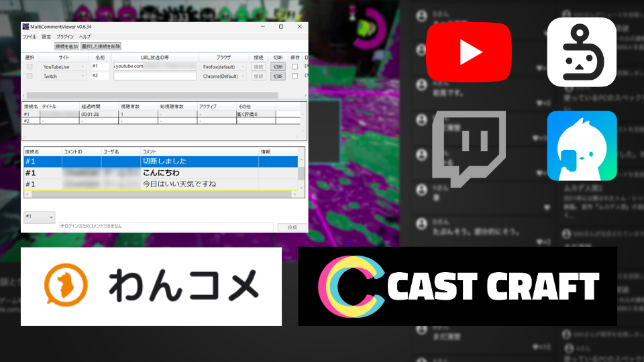Viewport: 644px width, 362px height.
Task: Select the 今日はいい天気ですね comment row
Action: (x=160, y=184)
